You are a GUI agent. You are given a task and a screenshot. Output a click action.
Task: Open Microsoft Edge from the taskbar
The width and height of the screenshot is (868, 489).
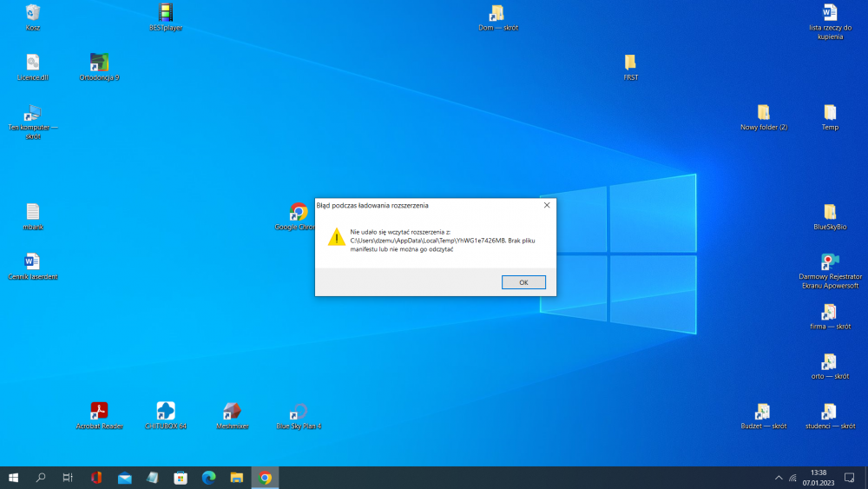point(208,478)
